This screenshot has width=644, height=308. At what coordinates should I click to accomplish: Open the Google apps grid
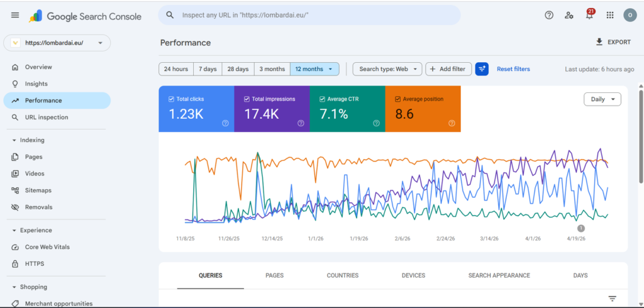610,15
